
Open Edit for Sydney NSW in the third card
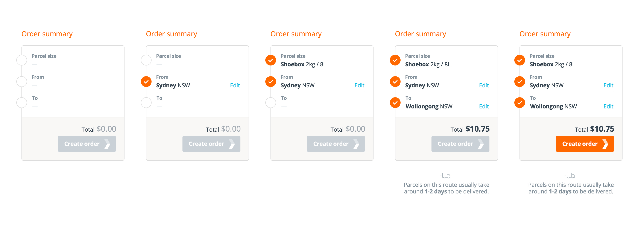pyautogui.click(x=359, y=85)
